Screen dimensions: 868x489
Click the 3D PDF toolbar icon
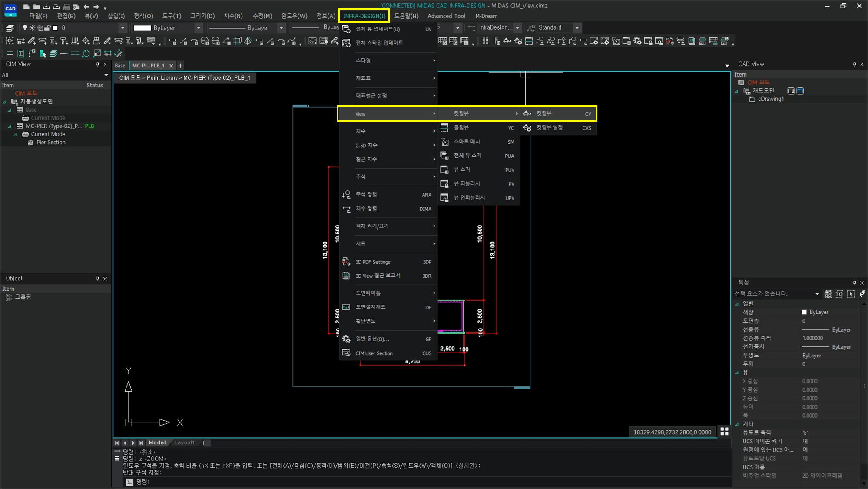670,41
